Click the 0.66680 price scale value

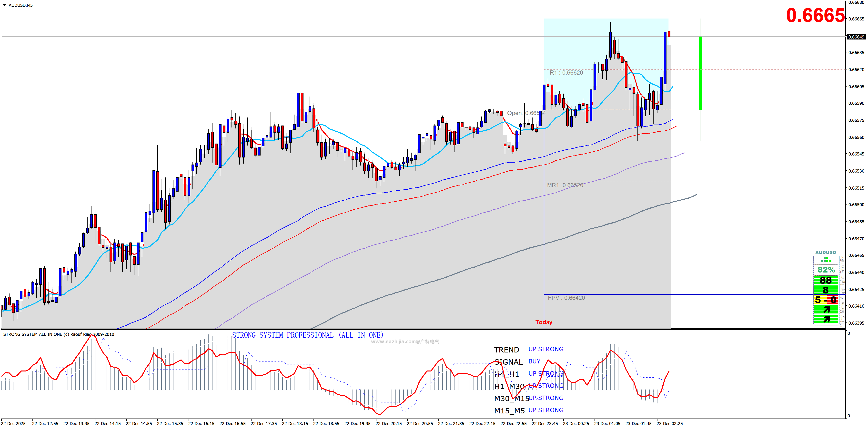856,2
